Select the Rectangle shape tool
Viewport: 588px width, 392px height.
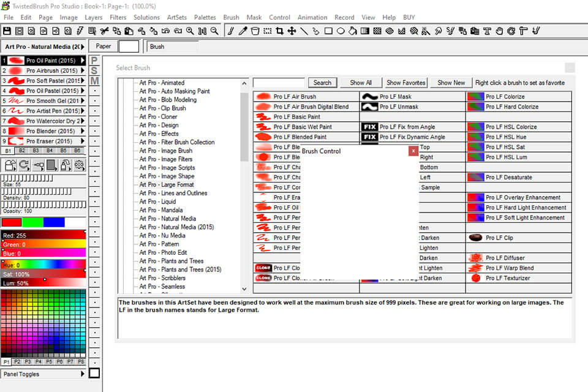tap(328, 31)
